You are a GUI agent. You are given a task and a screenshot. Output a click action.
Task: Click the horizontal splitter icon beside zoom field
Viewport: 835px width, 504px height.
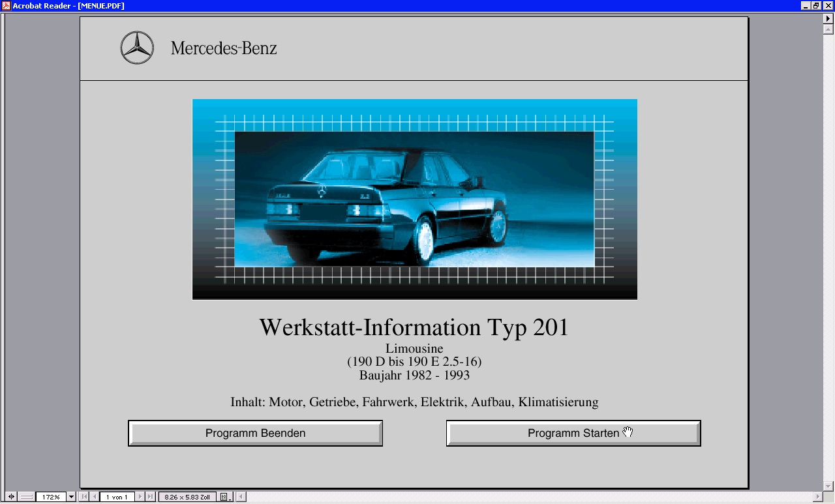click(27, 497)
